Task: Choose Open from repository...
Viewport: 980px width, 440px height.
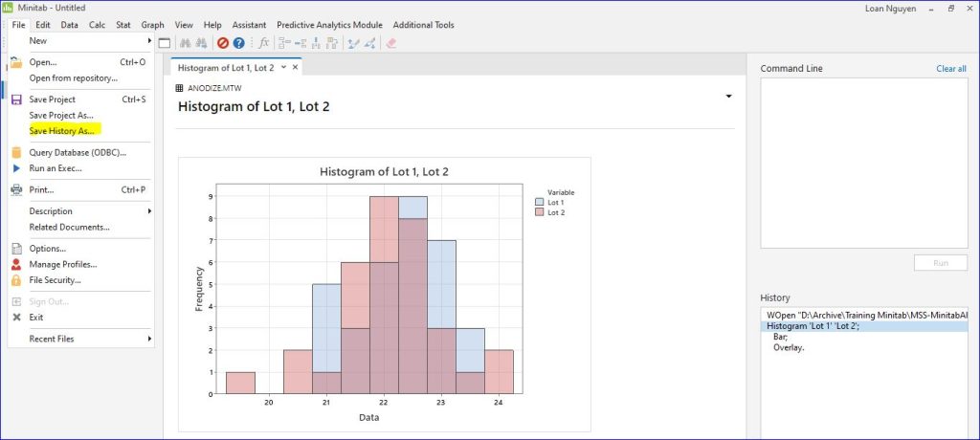Action: (x=81, y=78)
